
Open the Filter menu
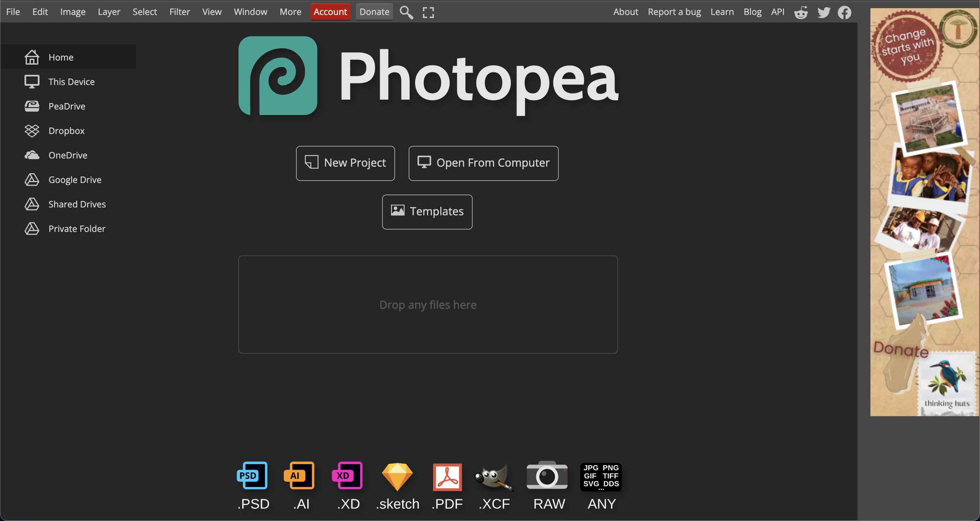point(180,12)
